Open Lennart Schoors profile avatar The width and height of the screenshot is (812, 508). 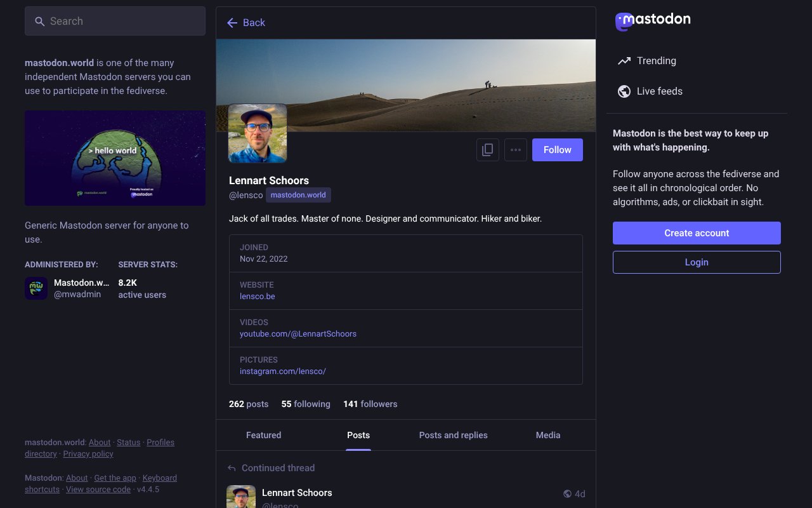pyautogui.click(x=258, y=133)
